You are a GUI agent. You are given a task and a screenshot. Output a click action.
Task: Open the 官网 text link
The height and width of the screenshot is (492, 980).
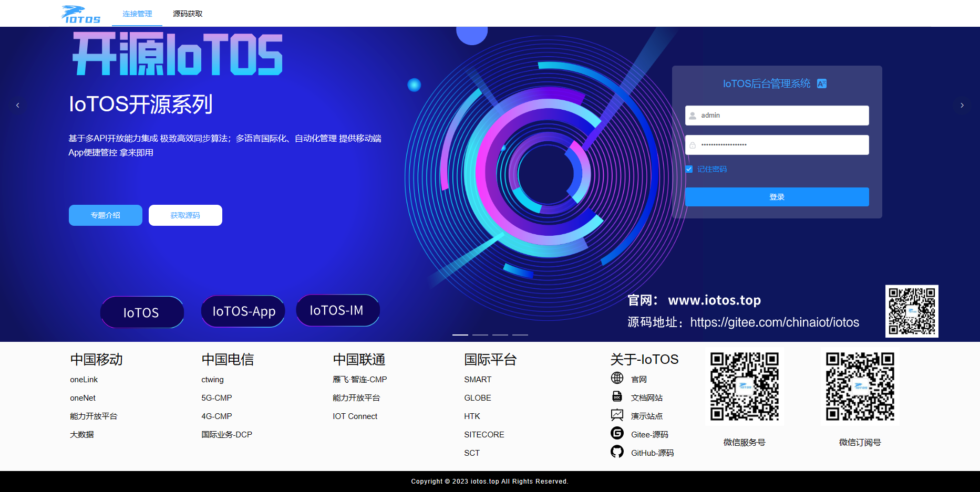pyautogui.click(x=639, y=380)
